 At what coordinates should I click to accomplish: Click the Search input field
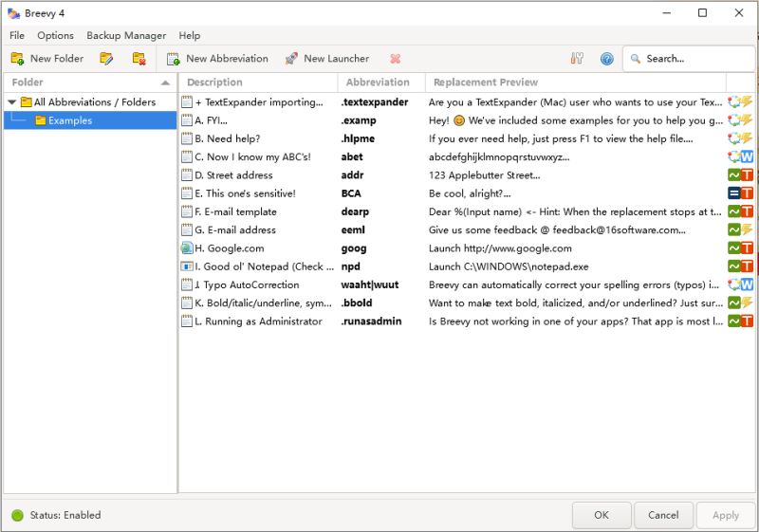(x=688, y=59)
